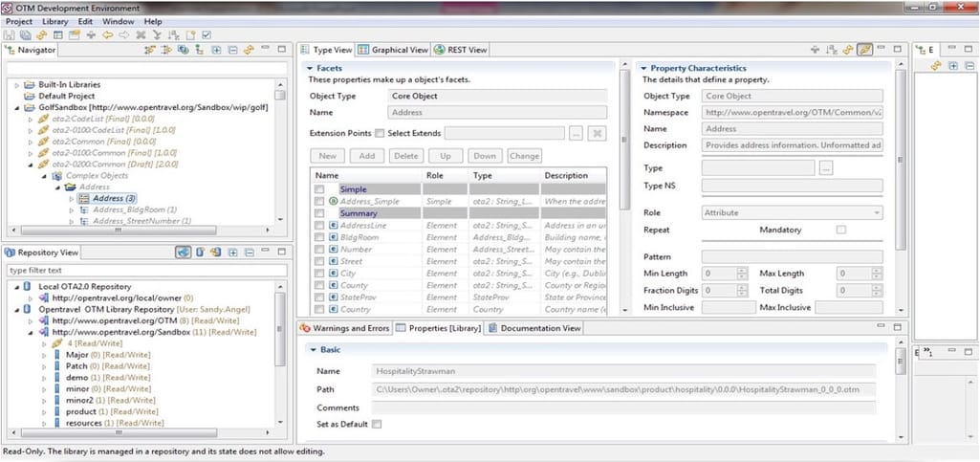
Task: Click Collapse All icon in Navigator toolbar
Action: [x=232, y=50]
